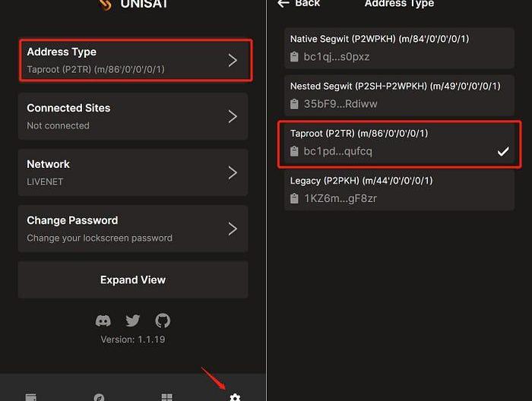The width and height of the screenshot is (532, 401).
Task: Open the Discord link icon
Action: pyautogui.click(x=103, y=320)
